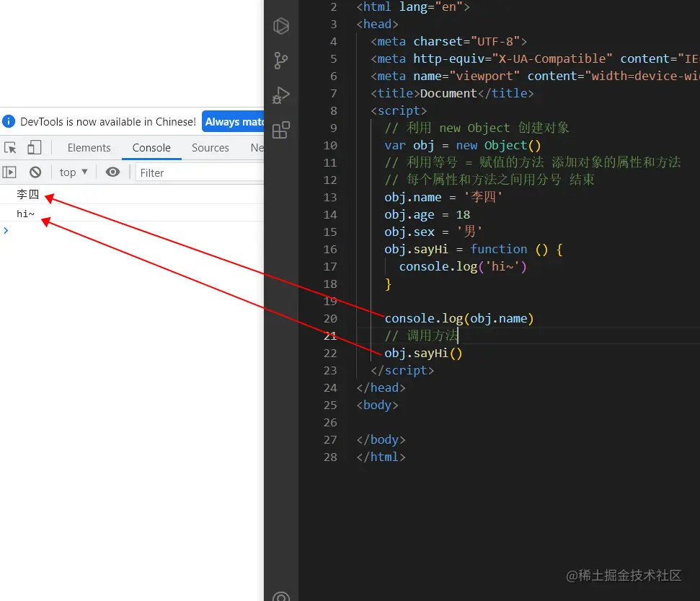Place cursor on obj.age = 18 line
This screenshot has height=601, width=700.
coord(427,215)
